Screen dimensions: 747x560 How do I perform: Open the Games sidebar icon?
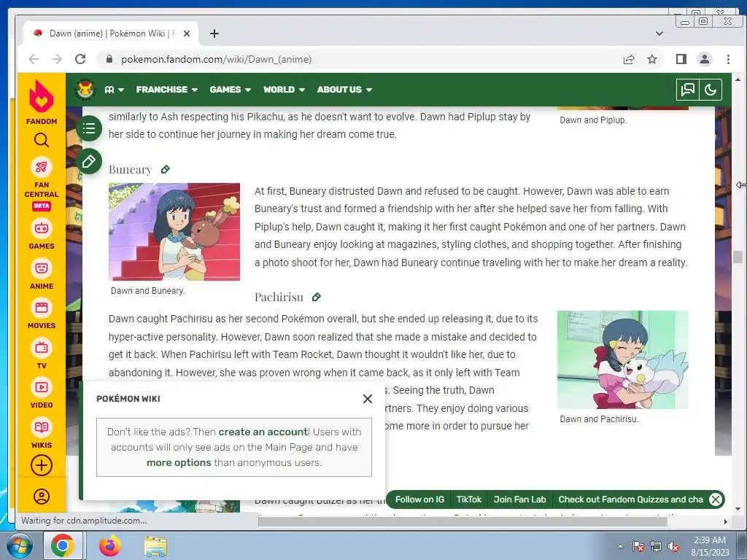(42, 228)
